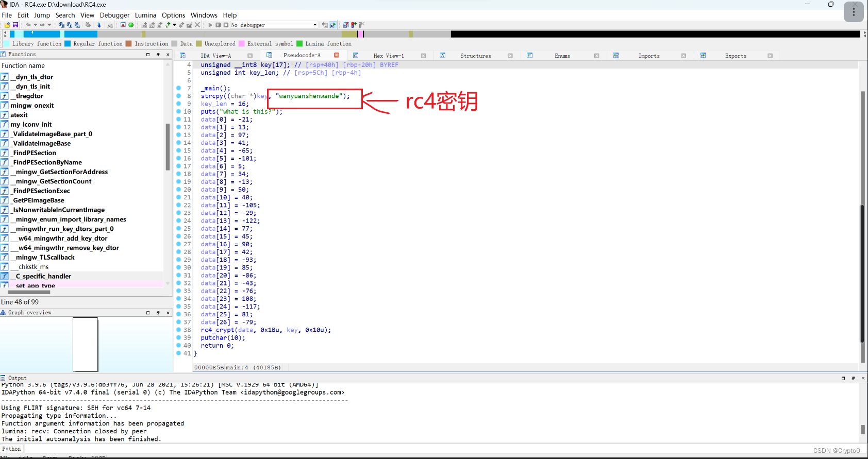Click function icon beside my_lconv_init
868x459 pixels.
(5, 124)
